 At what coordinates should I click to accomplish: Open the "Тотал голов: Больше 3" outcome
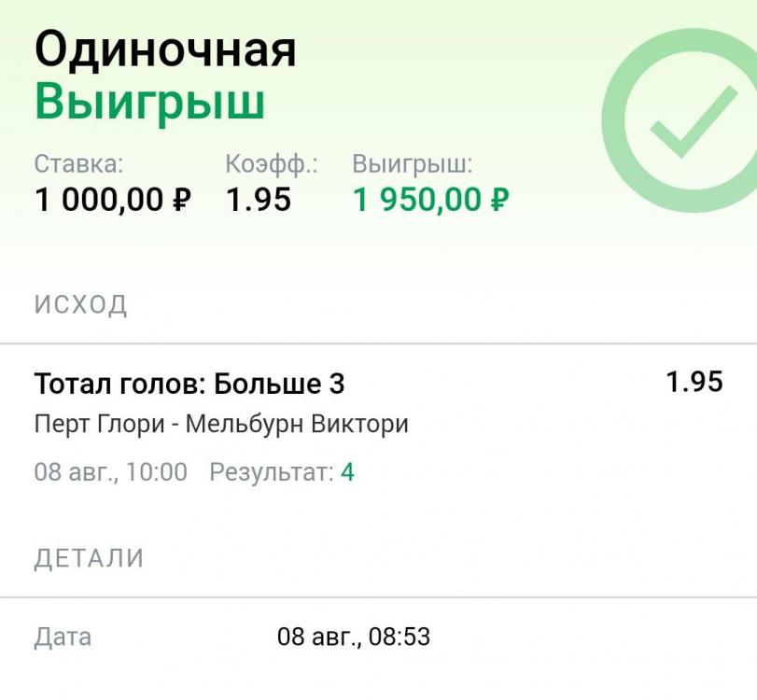(189, 383)
